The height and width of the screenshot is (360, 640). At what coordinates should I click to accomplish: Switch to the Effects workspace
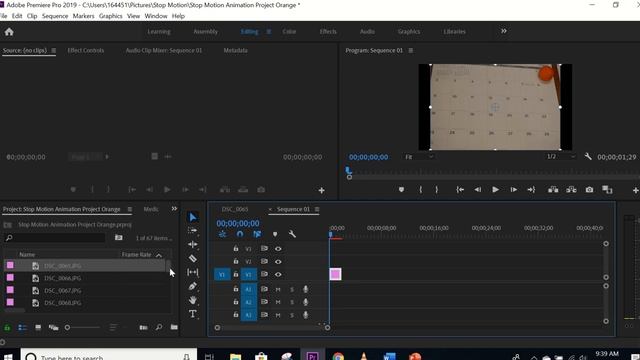(x=328, y=31)
